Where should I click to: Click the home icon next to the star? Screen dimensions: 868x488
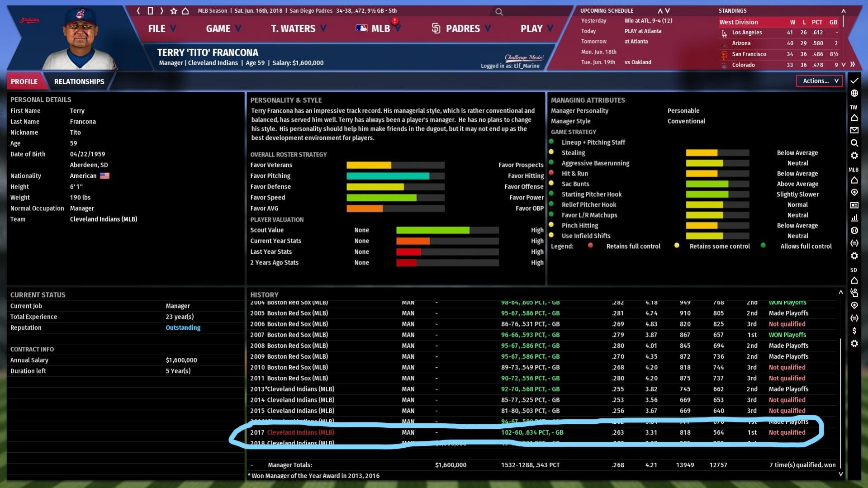click(185, 11)
